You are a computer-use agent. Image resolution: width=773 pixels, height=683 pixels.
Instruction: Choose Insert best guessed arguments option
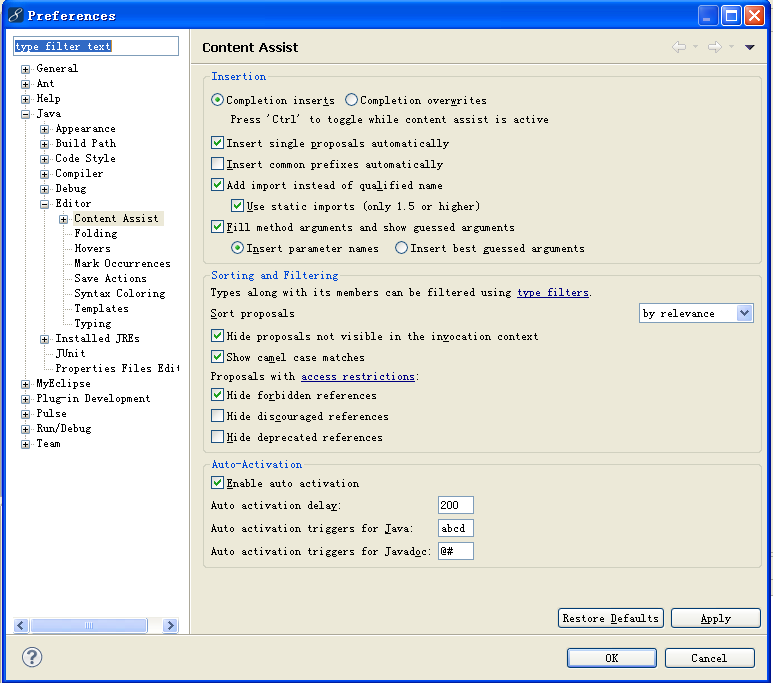tap(401, 248)
